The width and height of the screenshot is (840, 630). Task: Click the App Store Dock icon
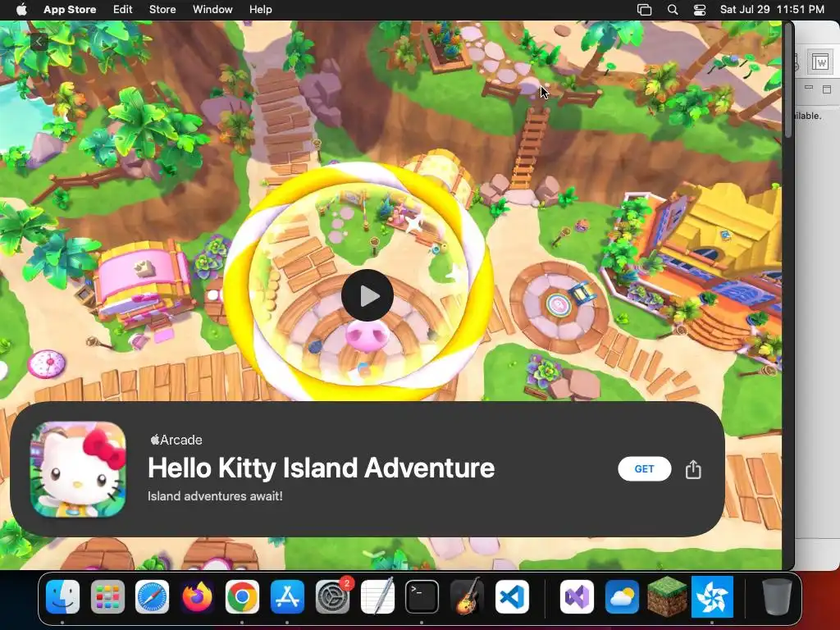(287, 597)
